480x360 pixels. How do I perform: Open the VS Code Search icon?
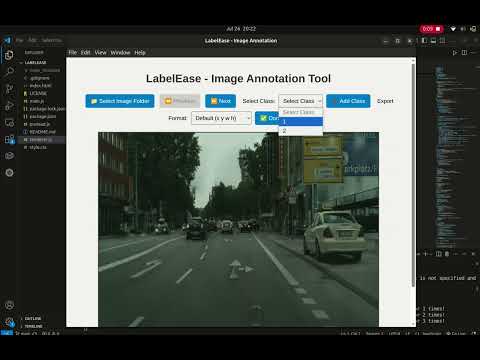coord(9,71)
